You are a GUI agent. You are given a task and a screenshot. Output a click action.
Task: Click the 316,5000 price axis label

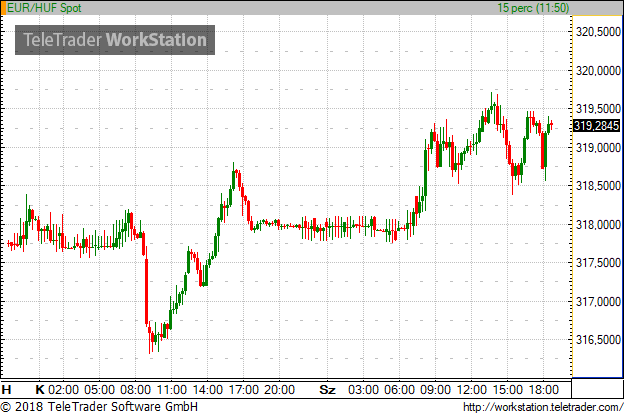599,340
